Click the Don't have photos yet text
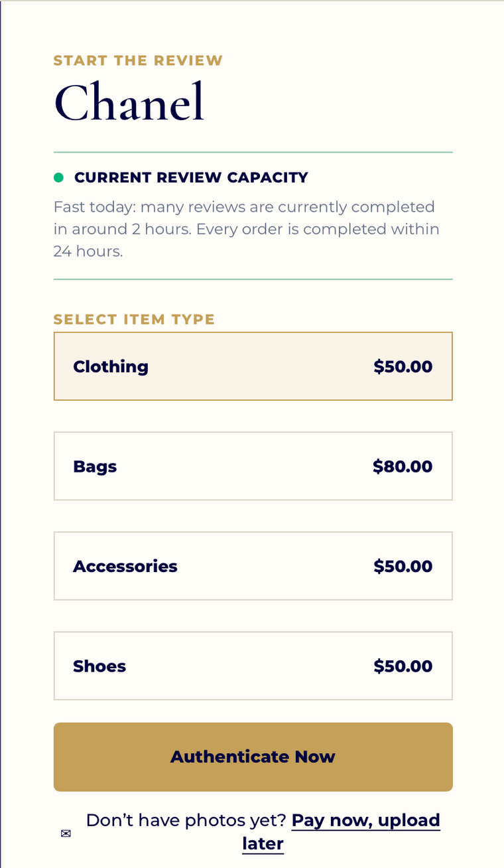The height and width of the screenshot is (868, 504). 186,821
